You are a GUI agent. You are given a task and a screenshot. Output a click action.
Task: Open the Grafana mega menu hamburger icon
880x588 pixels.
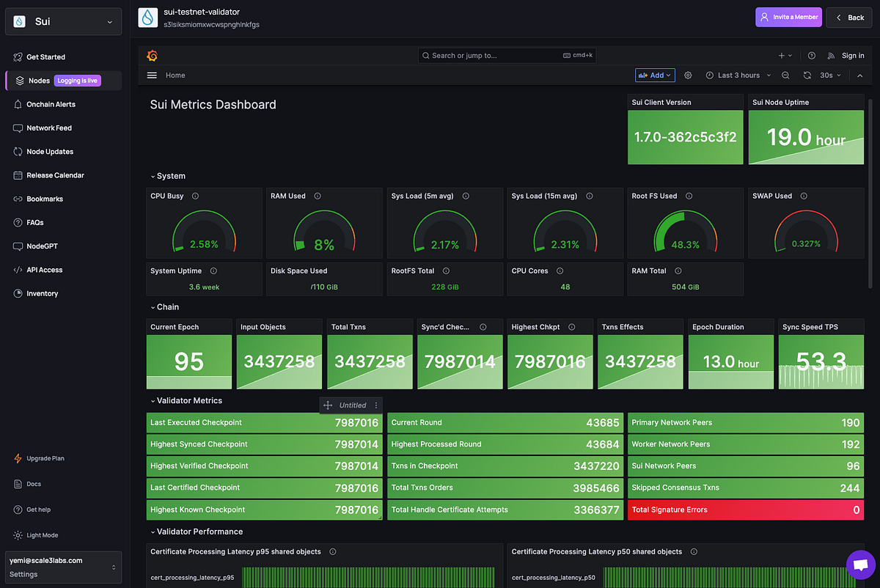(x=151, y=75)
